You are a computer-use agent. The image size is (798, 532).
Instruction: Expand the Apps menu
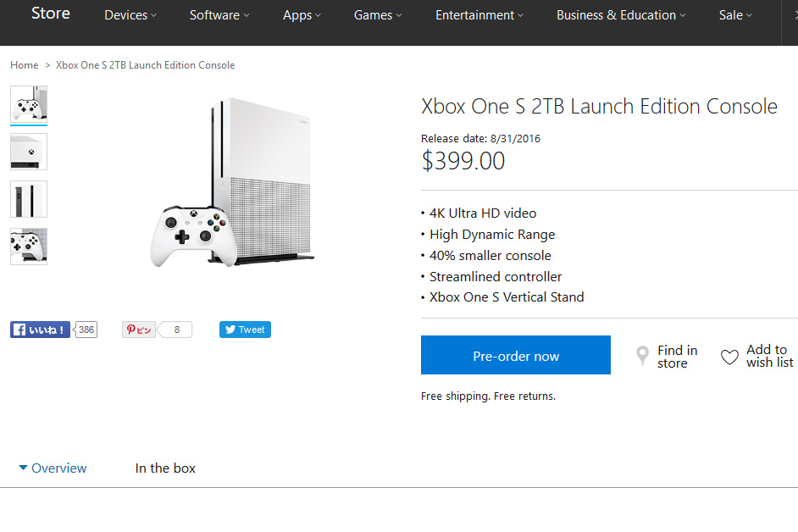pyautogui.click(x=302, y=15)
